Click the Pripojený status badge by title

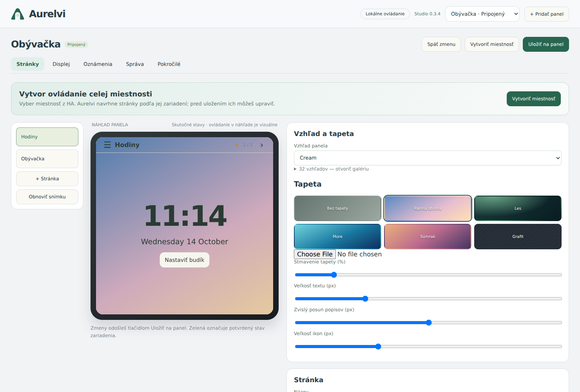click(76, 45)
